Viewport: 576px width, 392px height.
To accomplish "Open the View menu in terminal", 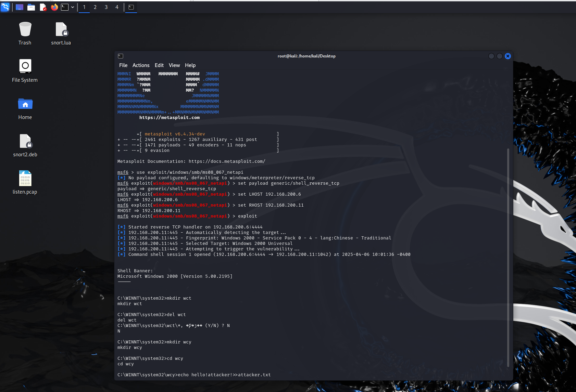I will pos(174,65).
